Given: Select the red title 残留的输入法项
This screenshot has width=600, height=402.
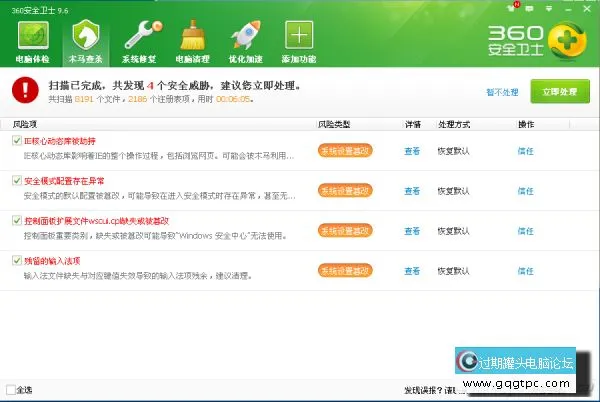Looking at the screenshot, I should click(x=52, y=261).
